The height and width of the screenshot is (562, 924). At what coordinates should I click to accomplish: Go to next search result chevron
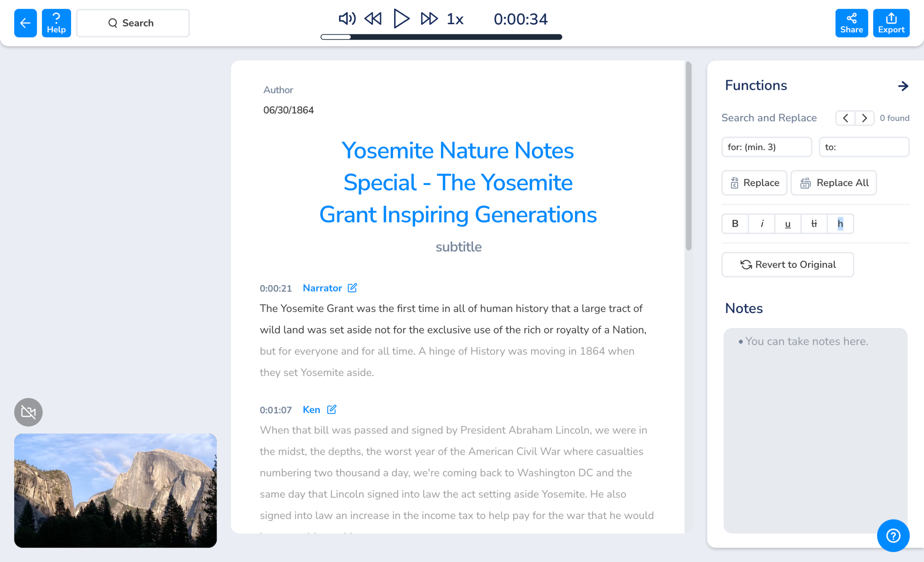864,118
